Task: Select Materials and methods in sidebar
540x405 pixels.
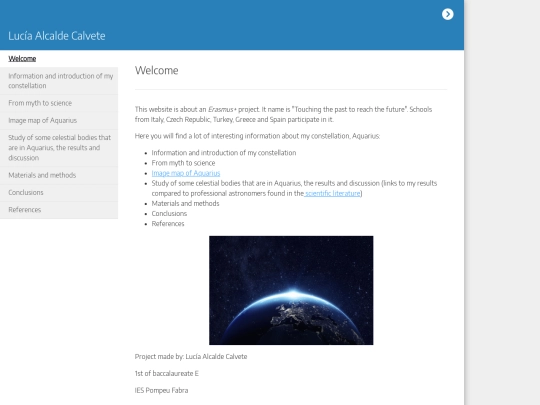Action: 59,175
